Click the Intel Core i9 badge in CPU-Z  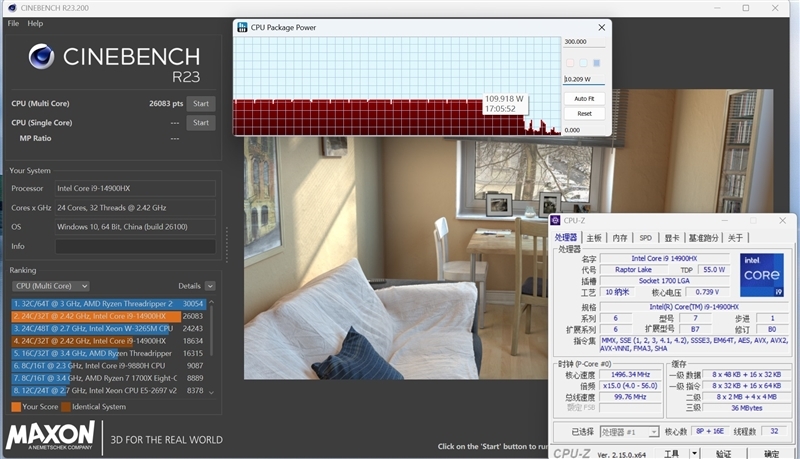(x=762, y=275)
